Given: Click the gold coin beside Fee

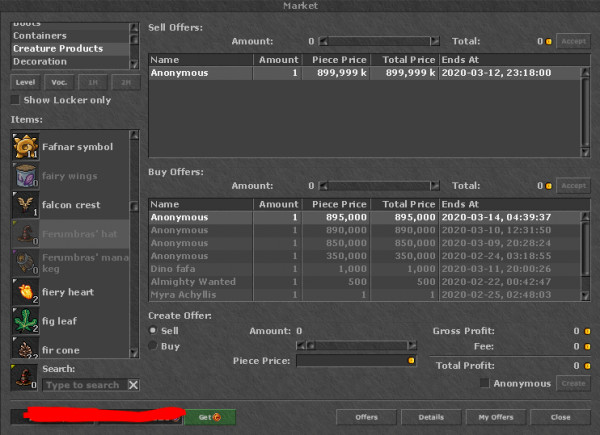Looking at the screenshot, I should point(587,347).
